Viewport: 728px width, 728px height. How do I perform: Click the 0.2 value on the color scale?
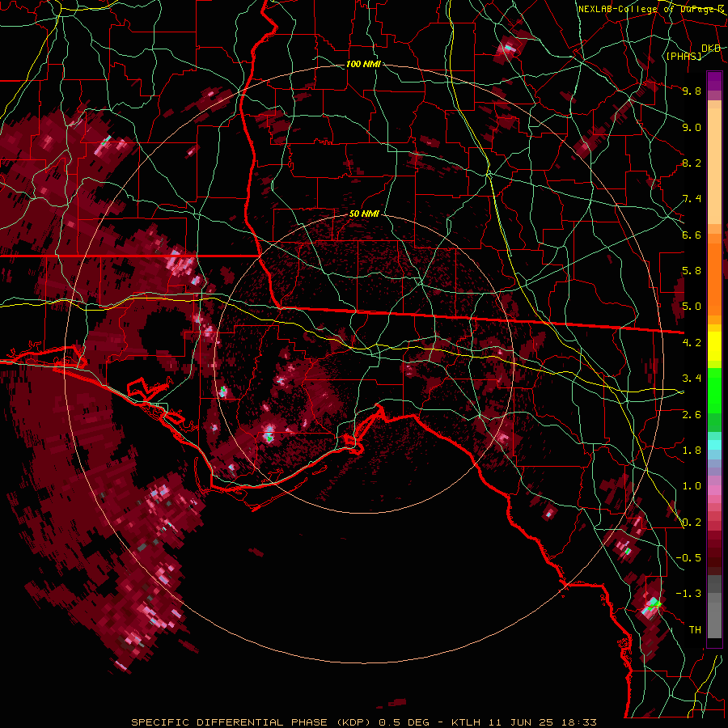click(692, 523)
